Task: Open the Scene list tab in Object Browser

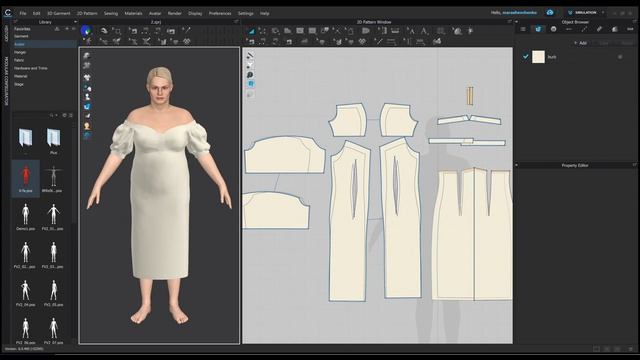Action: coord(523,29)
